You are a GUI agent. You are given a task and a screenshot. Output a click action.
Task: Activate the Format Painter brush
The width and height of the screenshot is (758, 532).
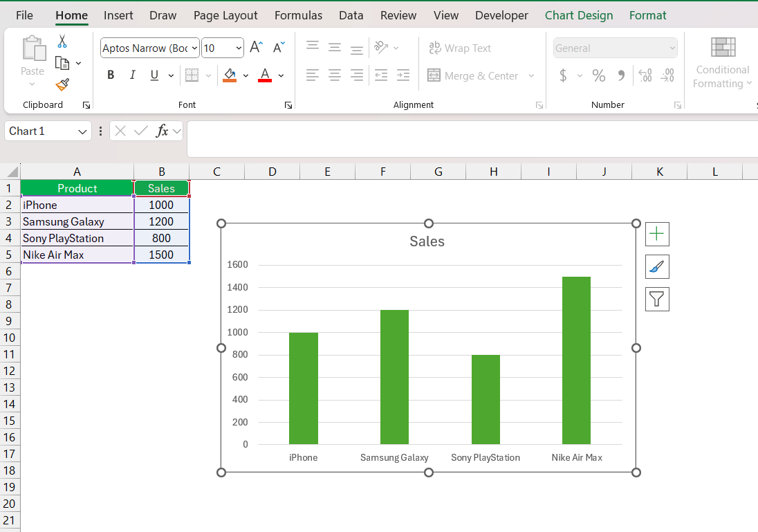[x=62, y=84]
